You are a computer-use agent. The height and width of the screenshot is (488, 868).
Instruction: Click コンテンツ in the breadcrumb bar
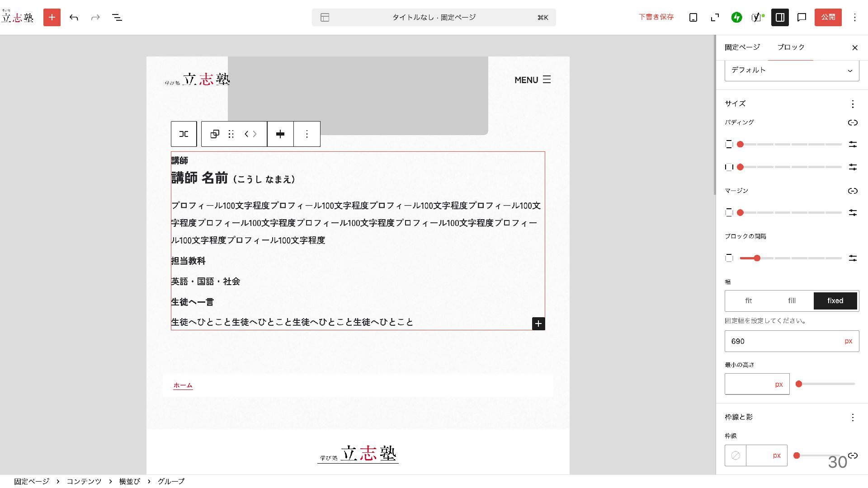pyautogui.click(x=84, y=481)
